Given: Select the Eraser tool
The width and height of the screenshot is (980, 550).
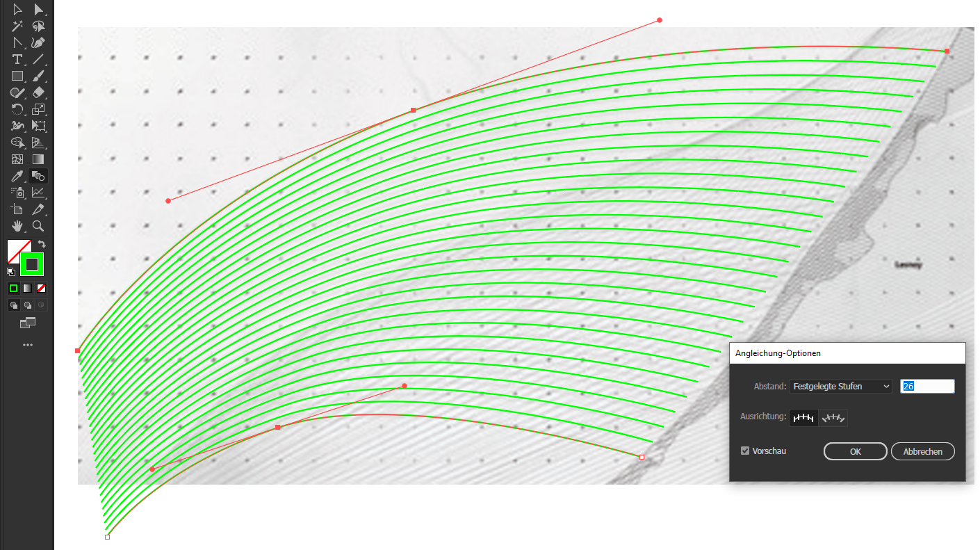Looking at the screenshot, I should 39,93.
